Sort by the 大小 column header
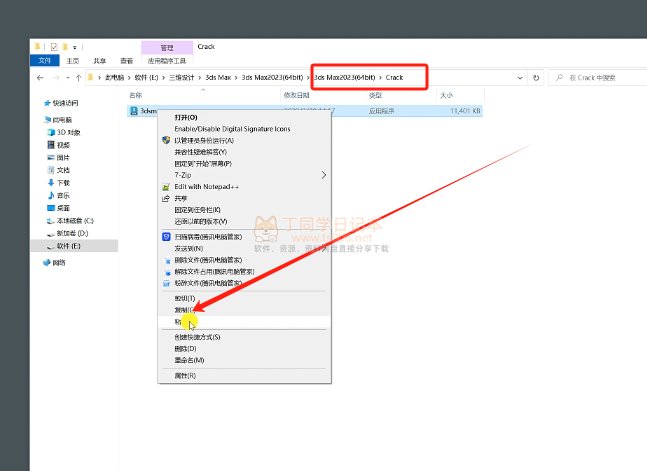Screen dimensions: 647x471 coord(446,95)
